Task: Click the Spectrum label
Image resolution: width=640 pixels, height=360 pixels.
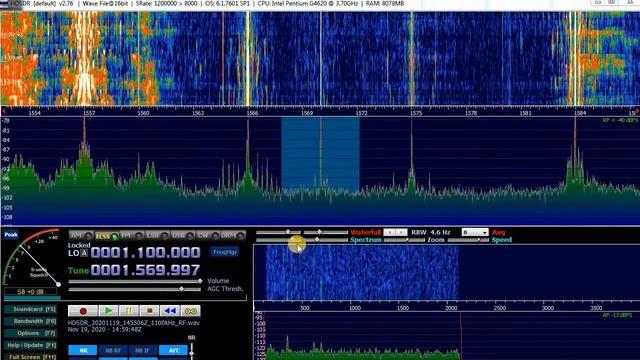Action: click(x=366, y=240)
